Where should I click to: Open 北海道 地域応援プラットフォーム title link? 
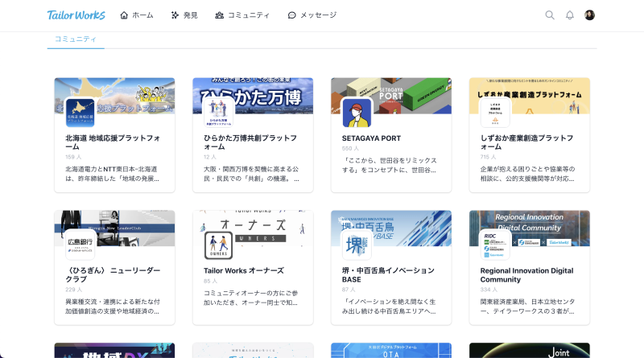click(x=113, y=142)
